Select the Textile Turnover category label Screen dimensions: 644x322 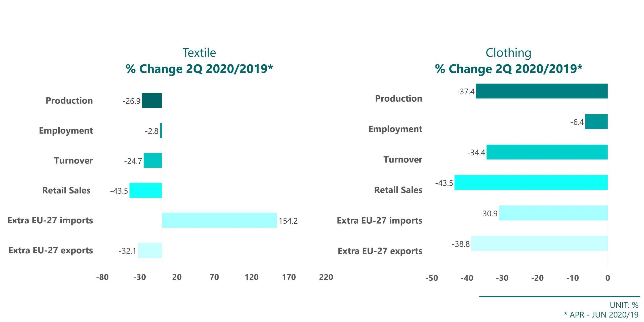(x=73, y=160)
